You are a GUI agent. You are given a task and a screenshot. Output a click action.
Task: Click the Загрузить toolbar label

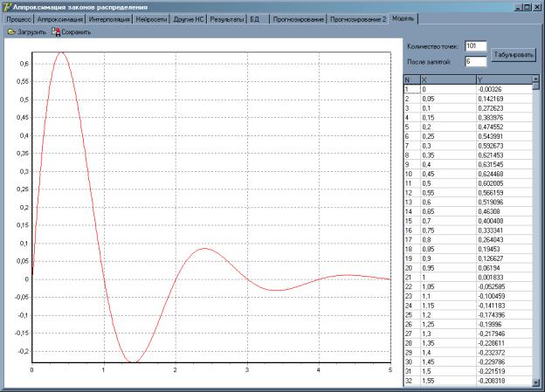tap(31, 32)
